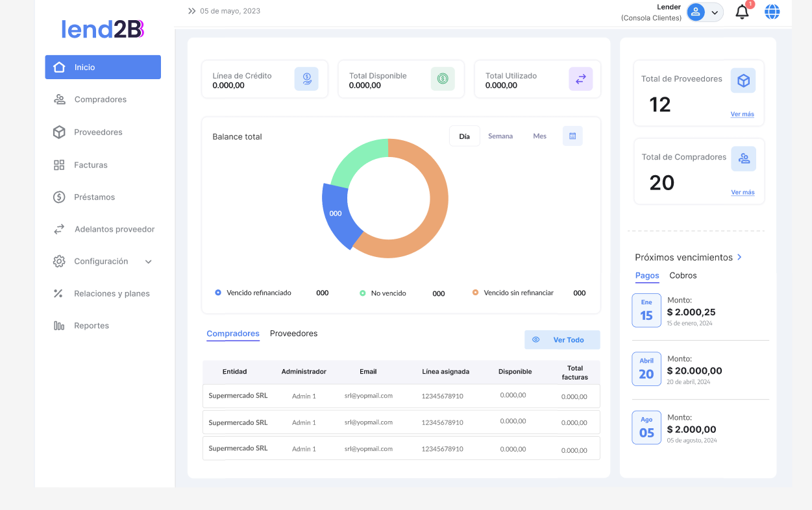The height and width of the screenshot is (510, 812).
Task: Select the Día period toggle
Action: 464,136
